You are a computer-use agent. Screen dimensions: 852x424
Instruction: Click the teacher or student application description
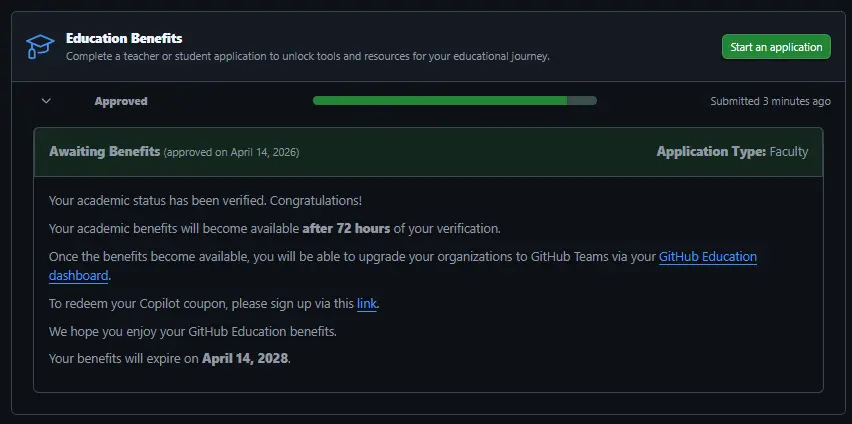[308, 56]
